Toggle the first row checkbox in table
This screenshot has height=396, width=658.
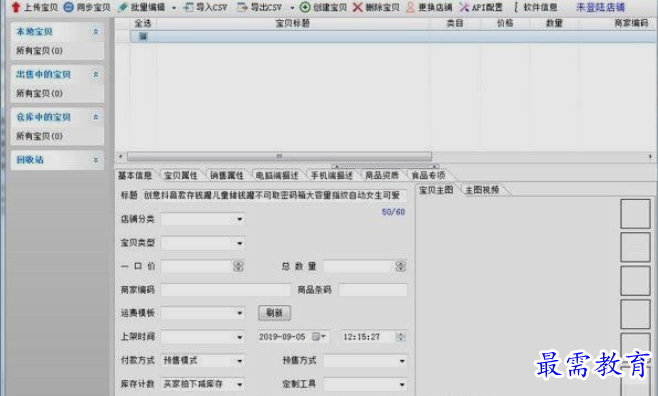[x=143, y=36]
